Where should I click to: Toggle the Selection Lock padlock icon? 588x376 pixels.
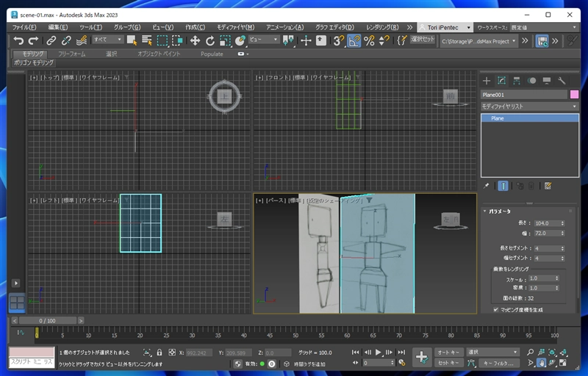pyautogui.click(x=159, y=352)
